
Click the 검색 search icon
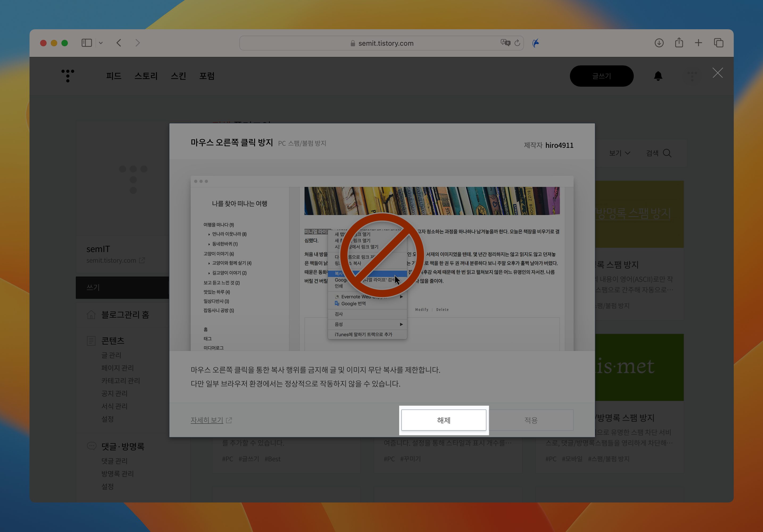[667, 153]
